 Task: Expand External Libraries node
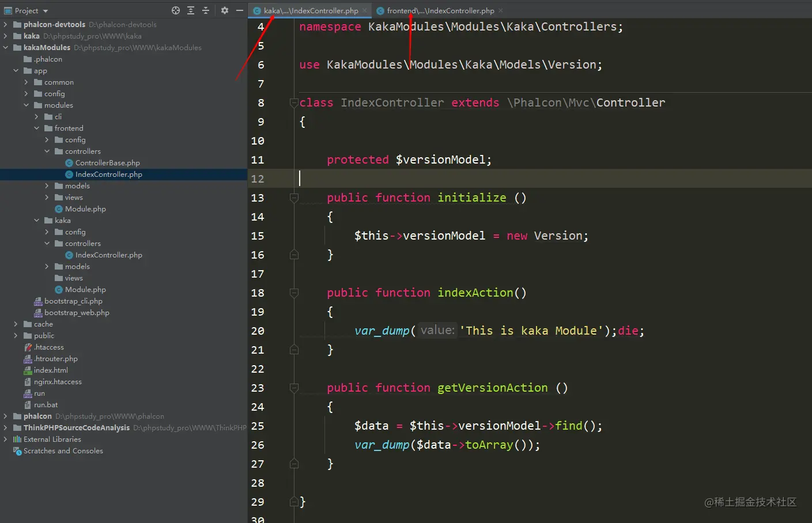(6, 439)
